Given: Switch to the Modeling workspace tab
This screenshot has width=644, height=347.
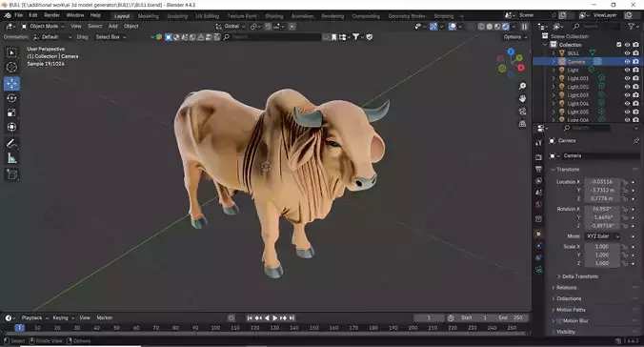Looking at the screenshot, I should pyautogui.click(x=148, y=16).
